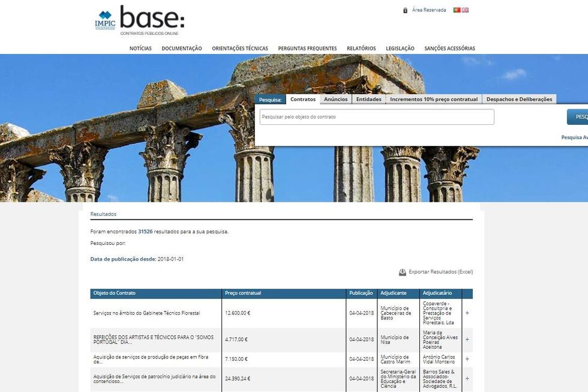Switch language with the English flag
Viewport: 588px width, 392px height.
pyautogui.click(x=465, y=10)
